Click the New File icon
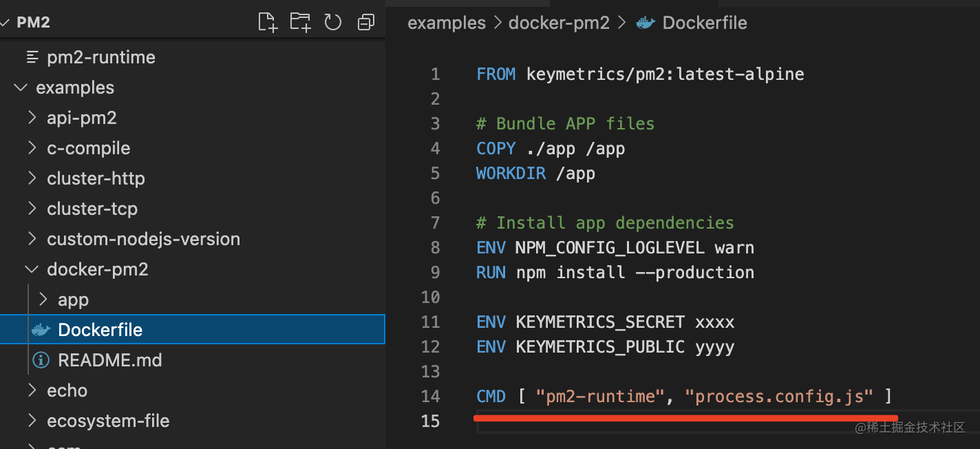Image resolution: width=980 pixels, height=449 pixels. click(x=268, y=23)
